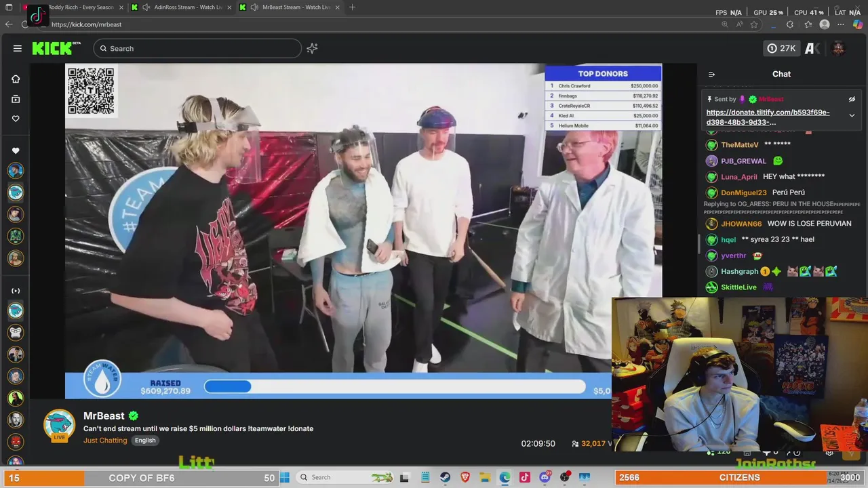Click the TheMatteV username in chat
868x488 pixels.
tap(740, 145)
